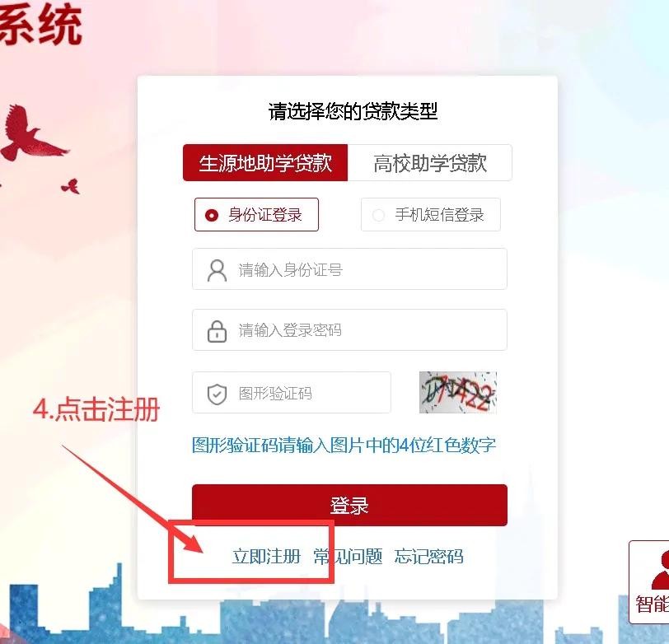Focus the 请输入身份证号 input field

[x=349, y=269]
